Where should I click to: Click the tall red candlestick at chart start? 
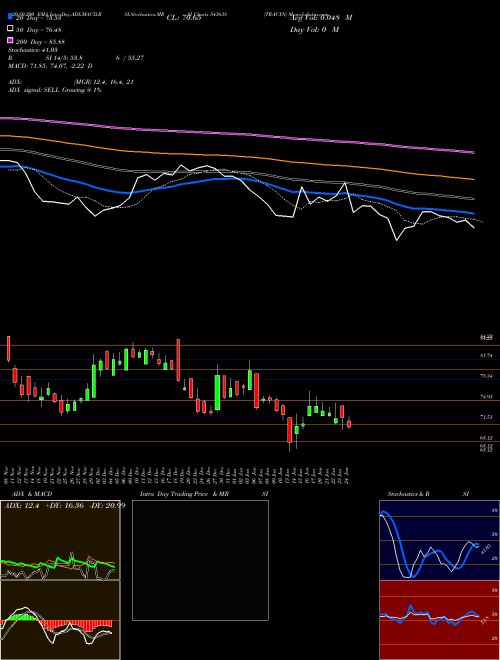tap(8, 349)
